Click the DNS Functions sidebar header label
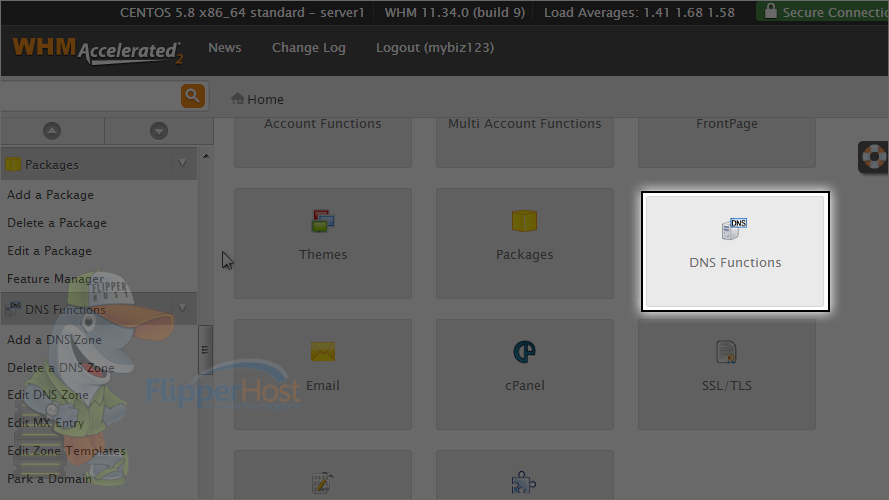Viewport: 889px width, 500px height. (x=65, y=310)
